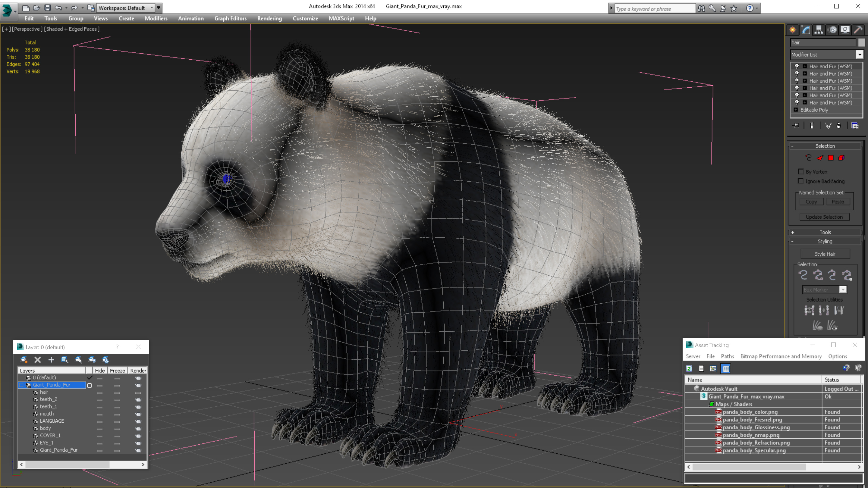868x488 pixels.
Task: Click Hide/Unhide All Layers icon
Action: coord(92,360)
